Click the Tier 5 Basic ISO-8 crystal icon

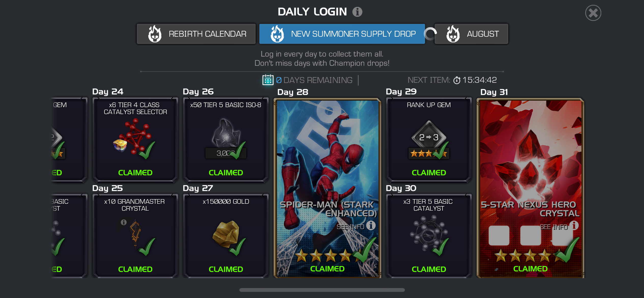pyautogui.click(x=226, y=133)
